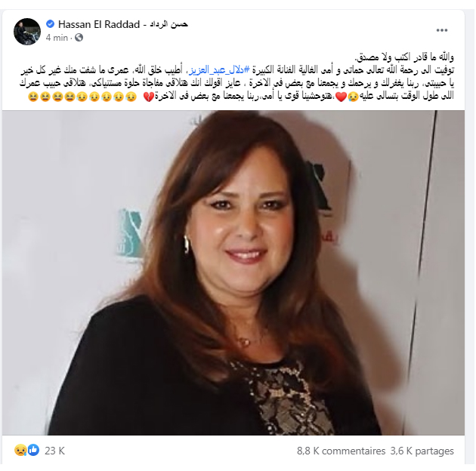
Task: Open the post photo of the woman
Action: [233, 272]
